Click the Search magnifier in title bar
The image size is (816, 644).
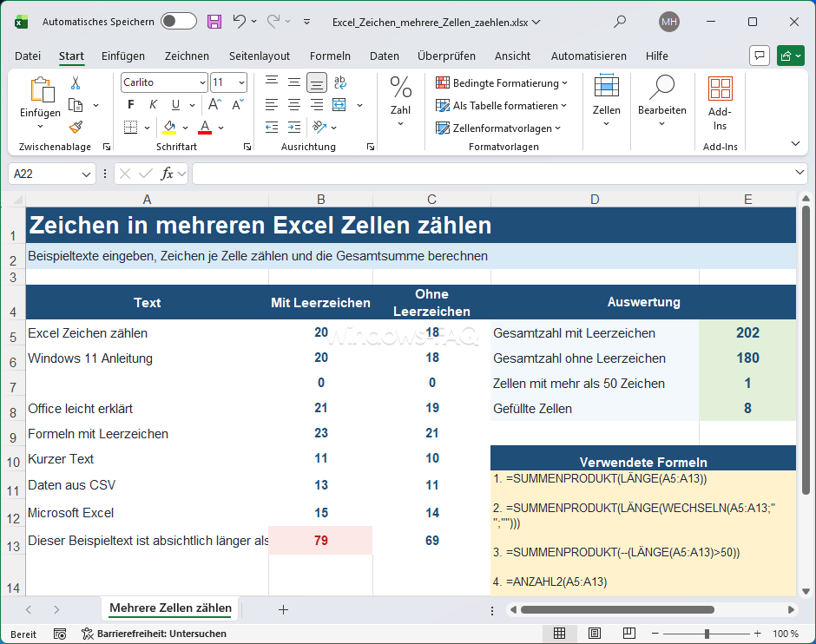coord(619,22)
